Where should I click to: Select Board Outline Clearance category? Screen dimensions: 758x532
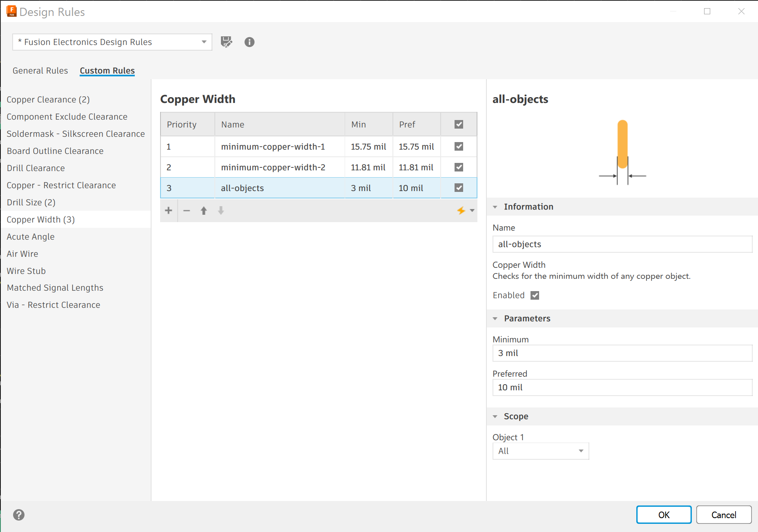click(55, 151)
